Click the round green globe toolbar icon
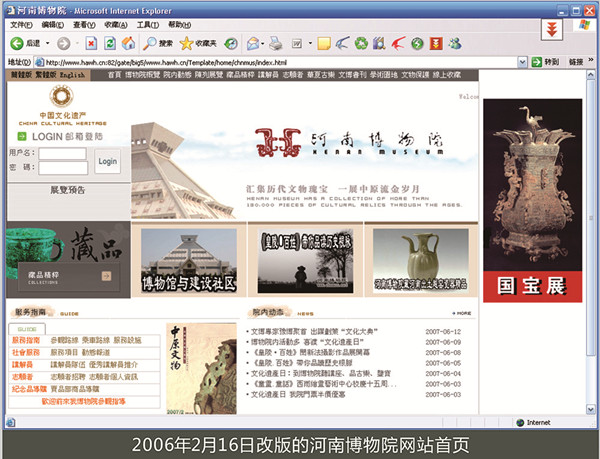The height and width of the screenshot is (459, 600). (417, 44)
